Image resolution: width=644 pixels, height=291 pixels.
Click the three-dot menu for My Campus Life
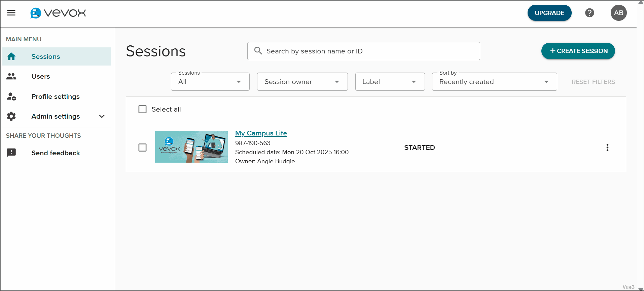(x=607, y=148)
